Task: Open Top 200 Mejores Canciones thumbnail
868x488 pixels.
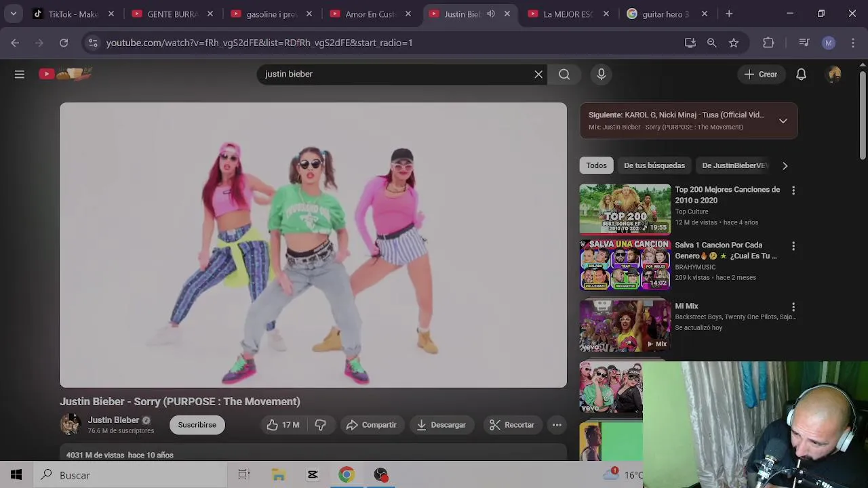Action: [x=625, y=209]
